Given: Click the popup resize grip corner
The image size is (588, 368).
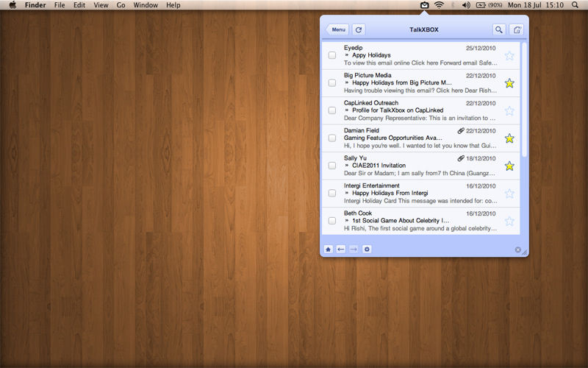Looking at the screenshot, I should 525,252.
